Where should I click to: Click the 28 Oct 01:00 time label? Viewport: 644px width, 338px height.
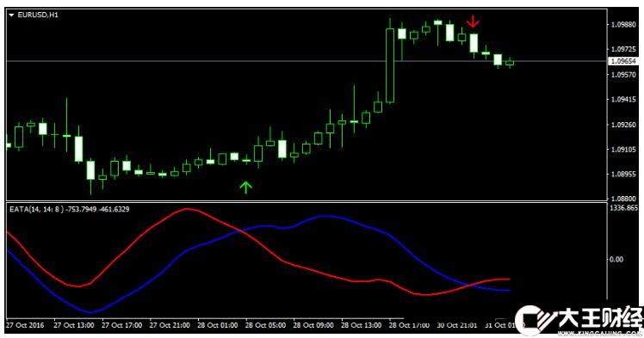[217, 325]
